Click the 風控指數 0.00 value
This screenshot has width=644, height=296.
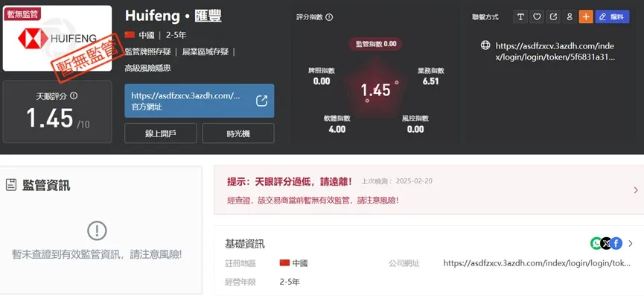coord(415,129)
